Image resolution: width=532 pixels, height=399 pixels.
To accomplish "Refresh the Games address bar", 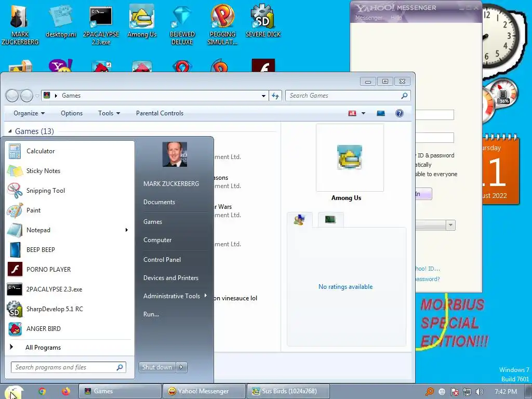I will point(275,96).
